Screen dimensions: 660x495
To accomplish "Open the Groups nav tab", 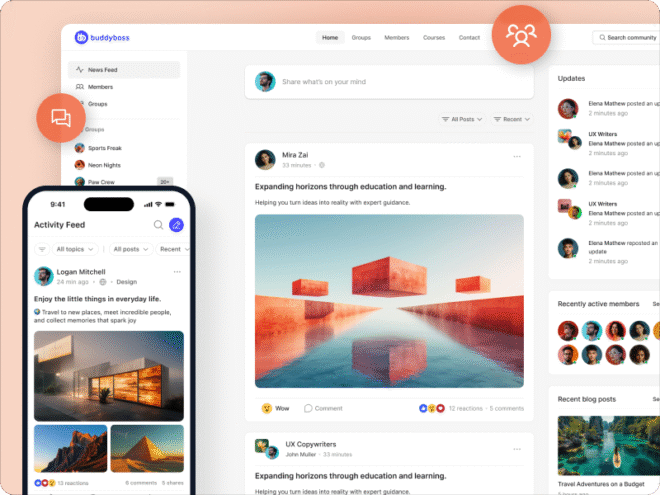I will (361, 37).
